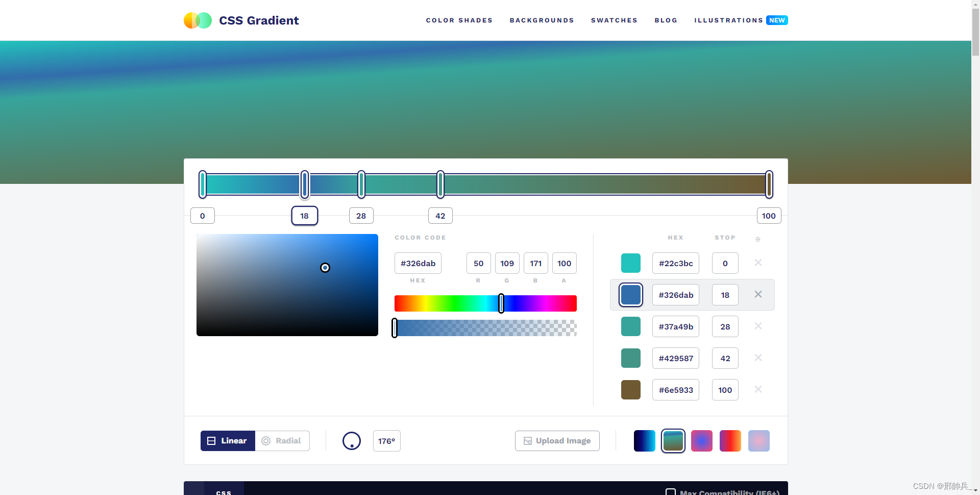Image resolution: width=980 pixels, height=495 pixels.
Task: Choose the pink-blue radial preset
Action: tap(702, 441)
